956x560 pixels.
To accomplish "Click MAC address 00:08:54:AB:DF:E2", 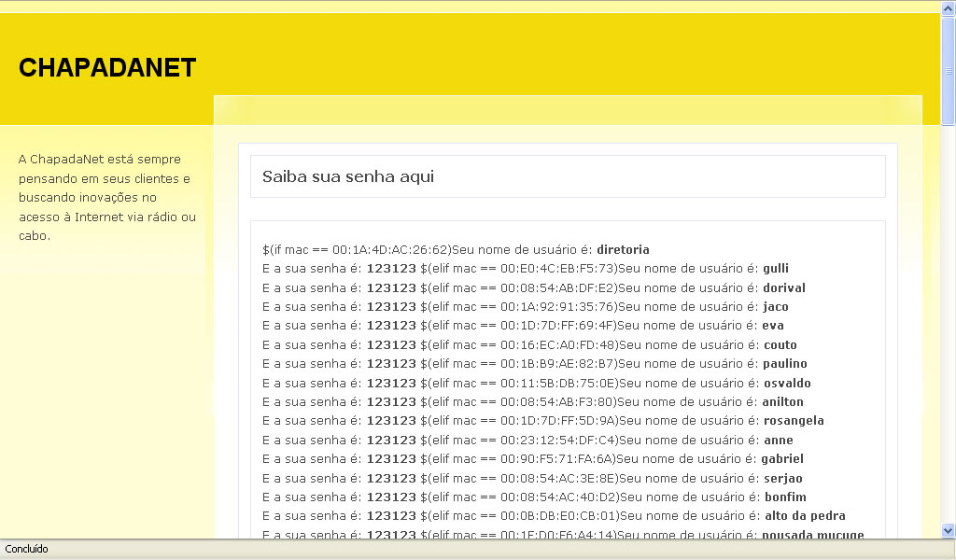I will (x=557, y=287).
